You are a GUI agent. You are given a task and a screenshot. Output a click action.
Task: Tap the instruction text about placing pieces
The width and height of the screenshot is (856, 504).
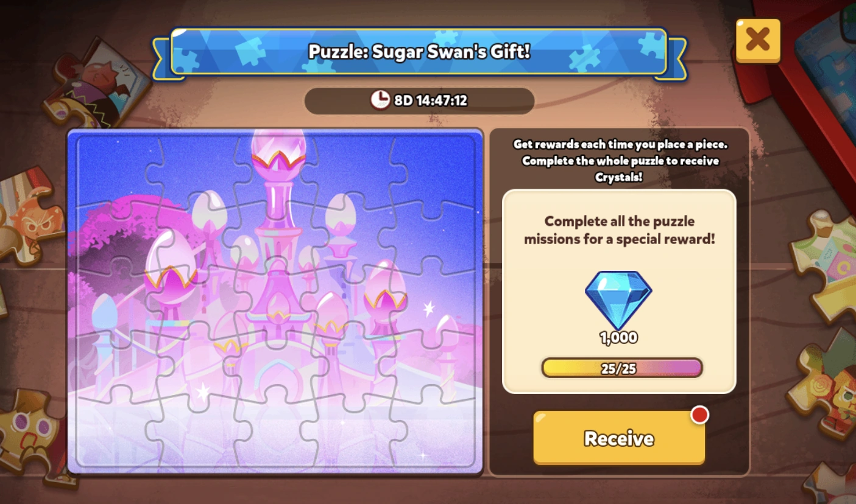coord(620,161)
